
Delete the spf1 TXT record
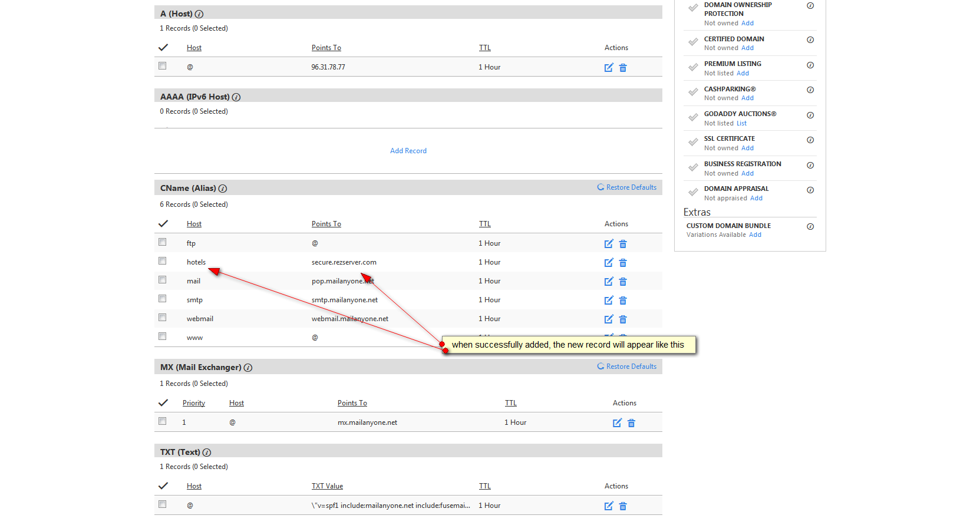[623, 506]
